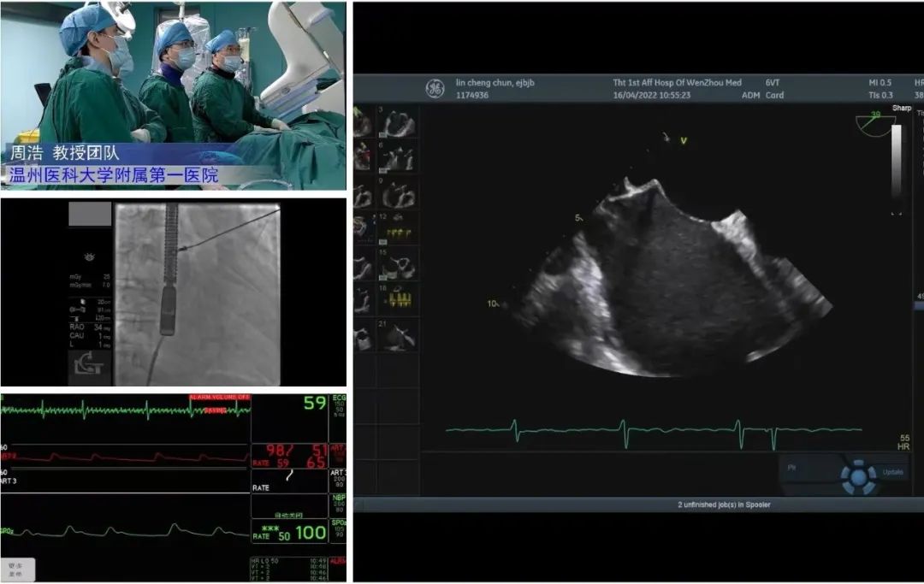Select the arterial pressure 98/51 tile
This screenshot has width=924, height=584.
(289, 457)
